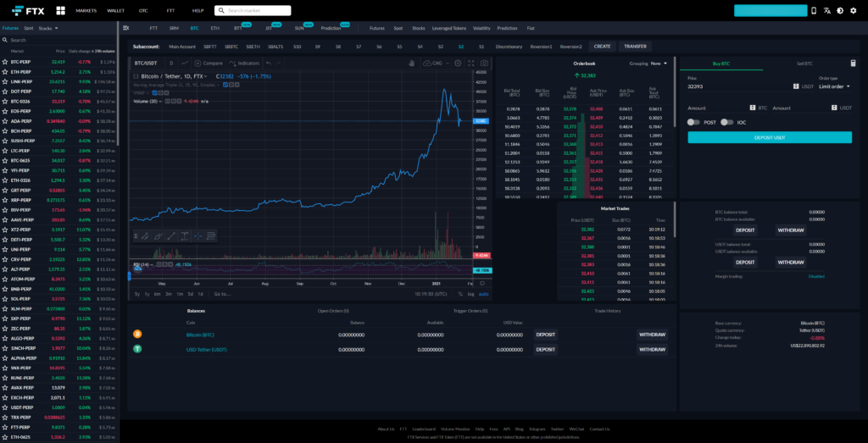The image size is (868, 443).
Task: Open chart settings gear icon
Action: click(x=458, y=63)
